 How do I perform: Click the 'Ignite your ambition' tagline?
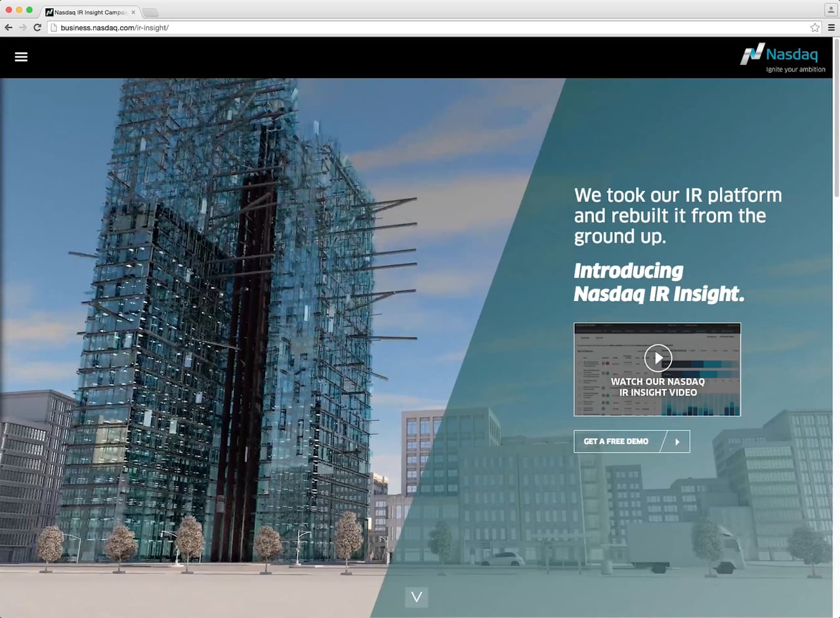pos(795,70)
